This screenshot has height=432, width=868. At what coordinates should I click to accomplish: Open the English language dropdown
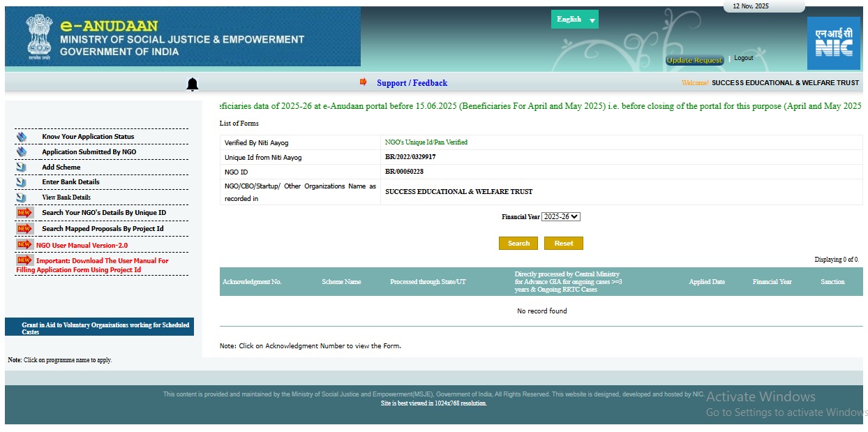pos(574,20)
